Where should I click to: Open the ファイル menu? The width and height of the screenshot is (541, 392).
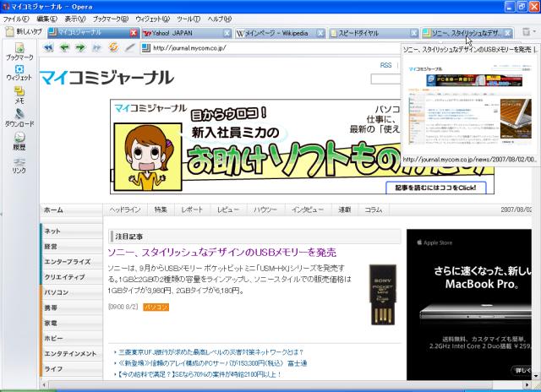(x=16, y=19)
